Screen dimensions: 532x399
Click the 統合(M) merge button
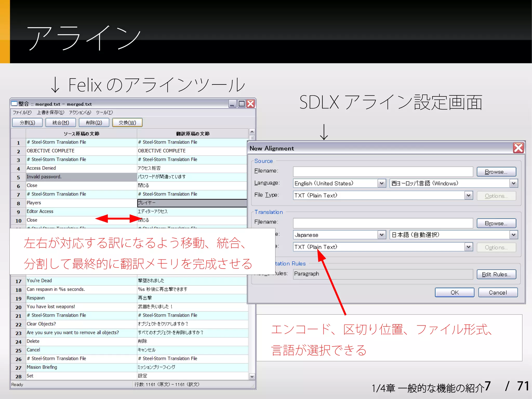(61, 122)
